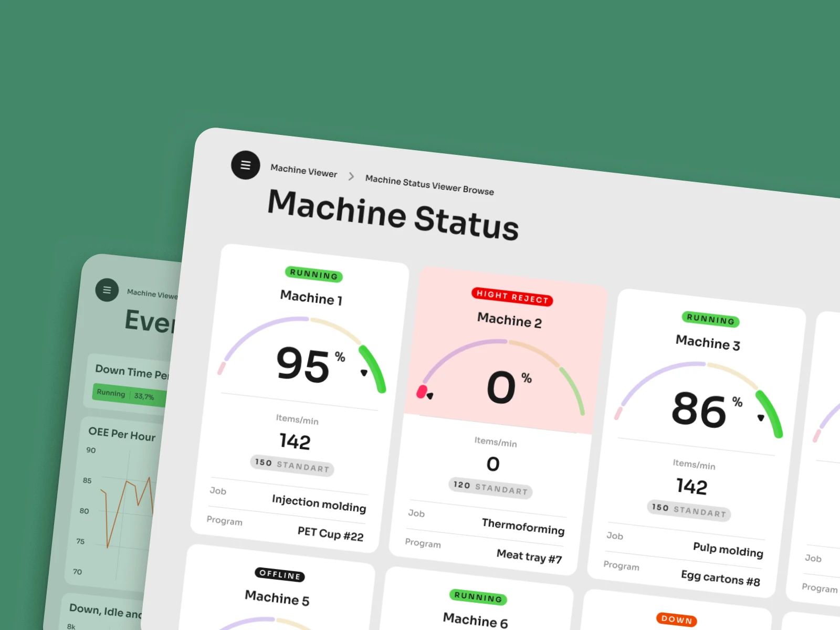Click the RUNNING badge on Machine 6
Screen dimensions: 840x630
pyautogui.click(x=478, y=597)
